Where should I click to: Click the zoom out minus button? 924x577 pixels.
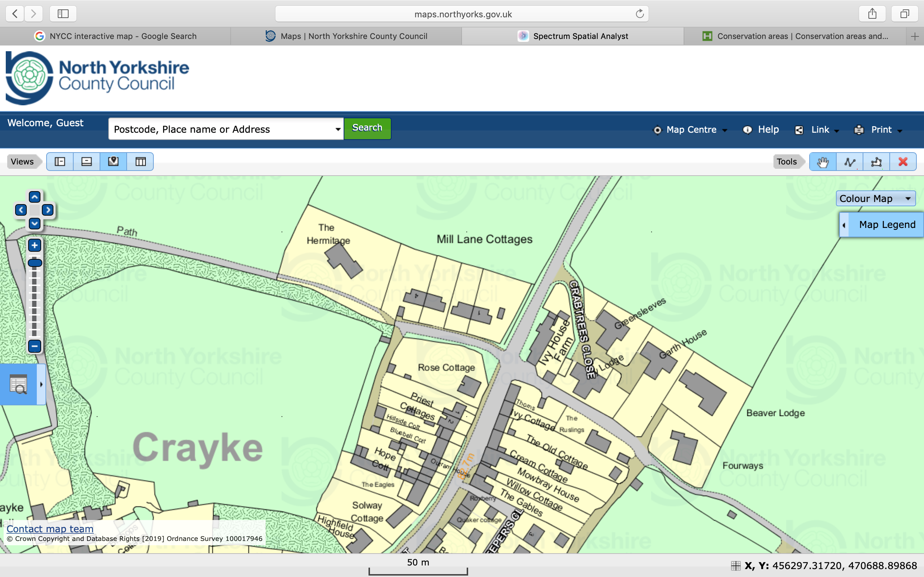[35, 346]
